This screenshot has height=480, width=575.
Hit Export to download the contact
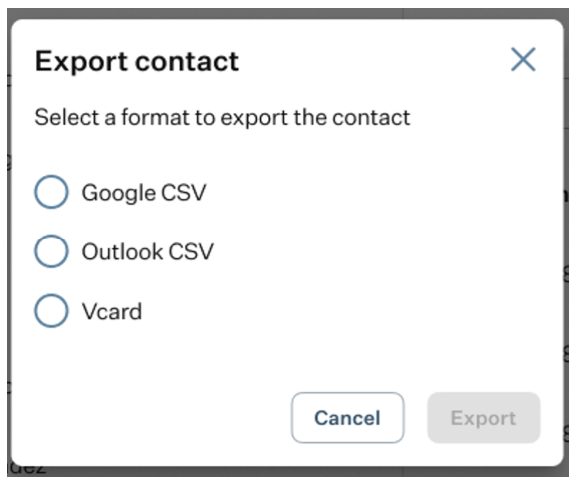tap(484, 418)
